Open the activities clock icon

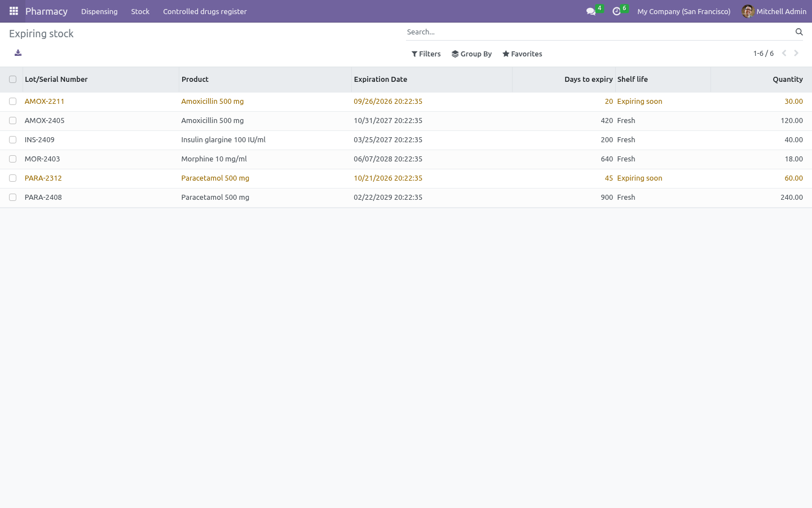pyautogui.click(x=616, y=11)
